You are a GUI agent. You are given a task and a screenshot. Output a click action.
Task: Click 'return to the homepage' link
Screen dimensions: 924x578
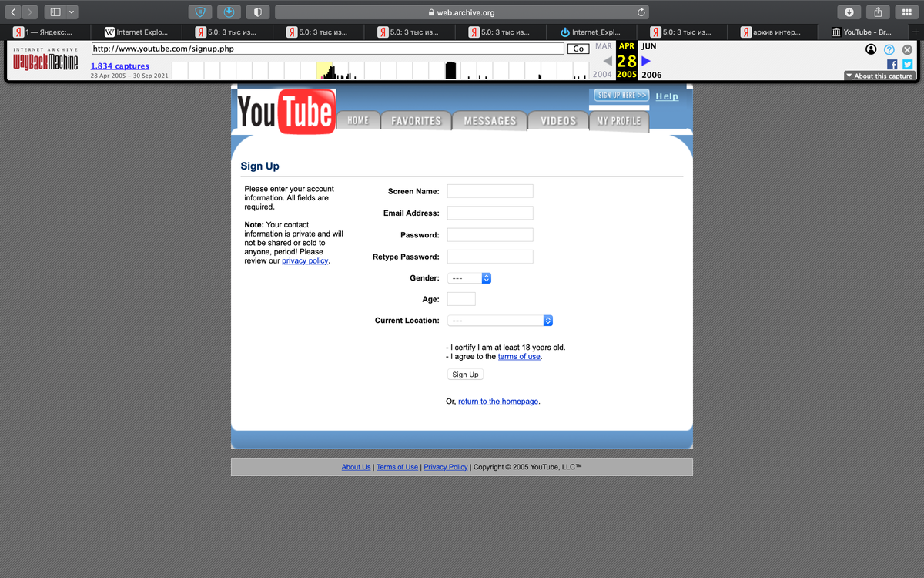click(x=498, y=402)
